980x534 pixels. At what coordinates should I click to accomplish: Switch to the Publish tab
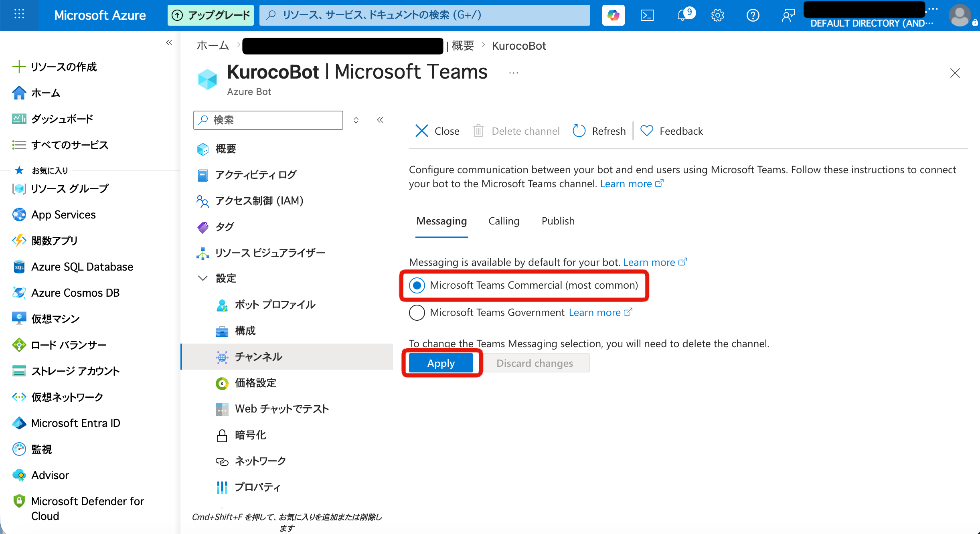pyautogui.click(x=558, y=221)
